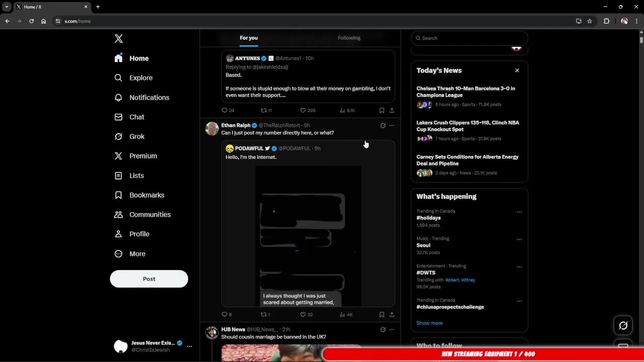Bookmark the Ethan Ralph post
The image size is (644, 362).
pyautogui.click(x=382, y=315)
